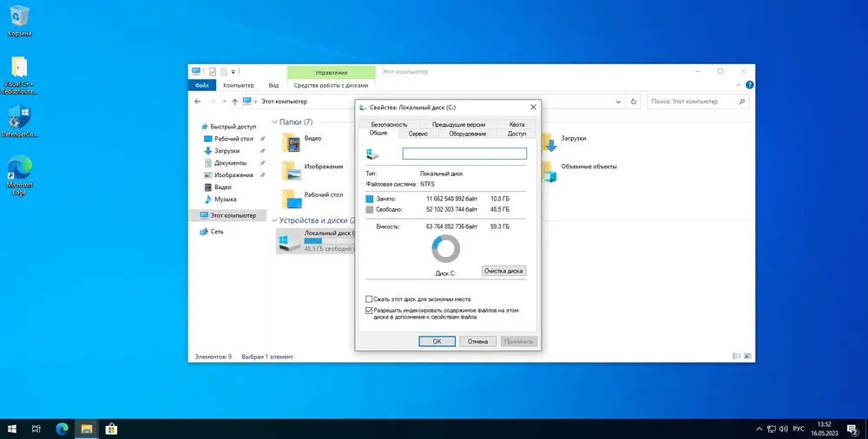Open the explorer help question mark icon

(750, 85)
